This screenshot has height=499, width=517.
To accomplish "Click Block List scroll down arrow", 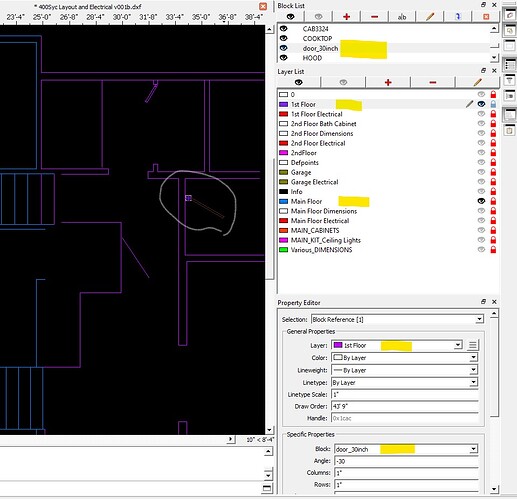I will click(x=494, y=57).
